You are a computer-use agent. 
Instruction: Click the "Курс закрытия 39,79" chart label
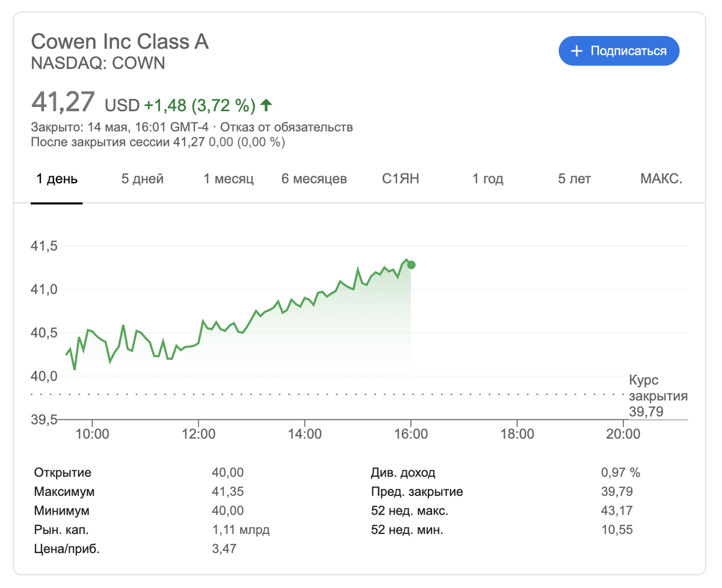click(x=658, y=396)
